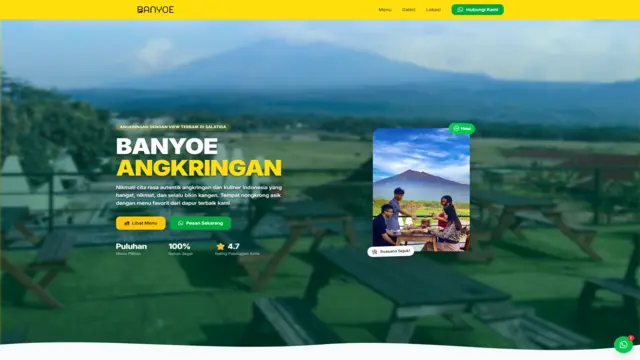The width and height of the screenshot is (640, 360).
Task: Click the Puluhan stat text
Action: point(131,246)
